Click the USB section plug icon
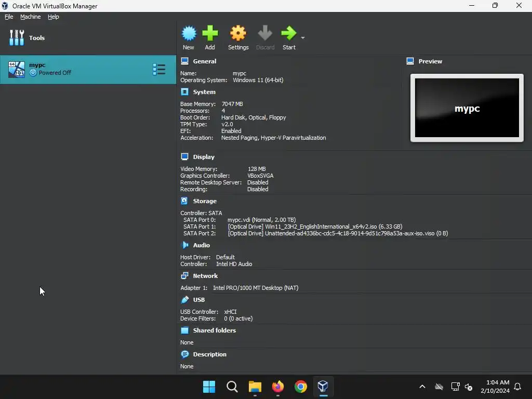The height and width of the screenshot is (399, 532). tap(184, 300)
